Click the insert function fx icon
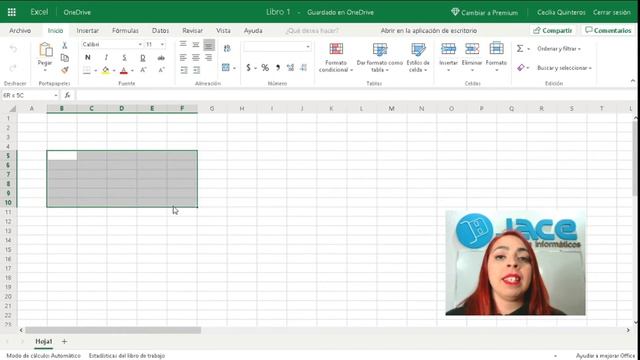Image resolution: width=640 pixels, height=360 pixels. click(67, 95)
